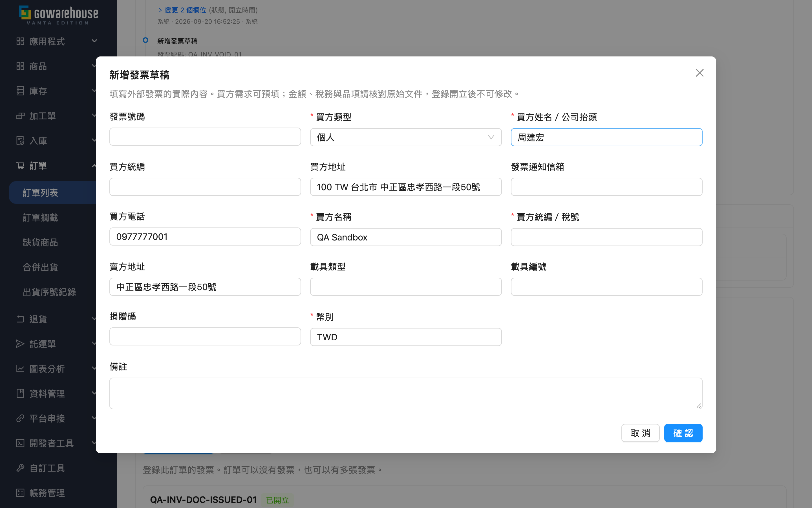Click the 確認 button
Viewport: 812px width, 508px height.
[x=683, y=433]
